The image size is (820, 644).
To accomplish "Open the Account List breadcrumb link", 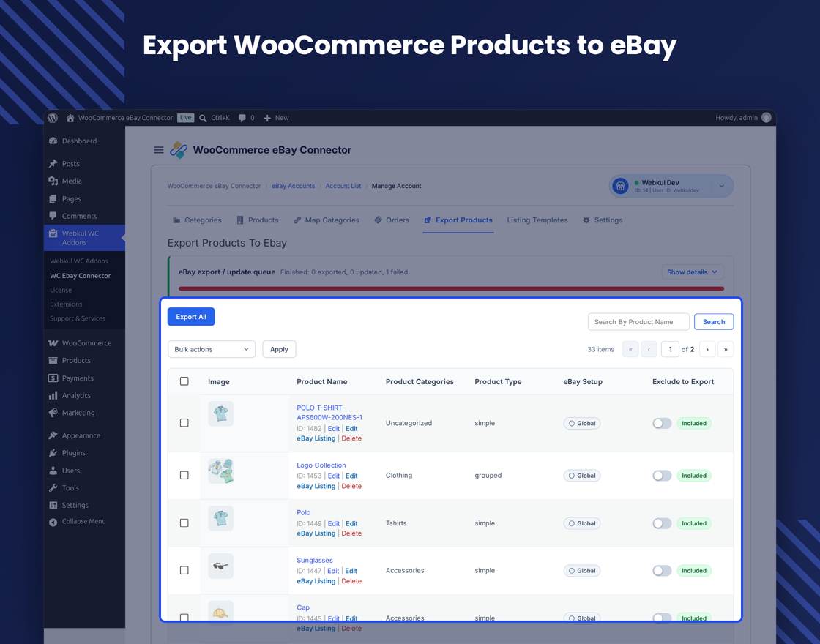I will [x=343, y=186].
